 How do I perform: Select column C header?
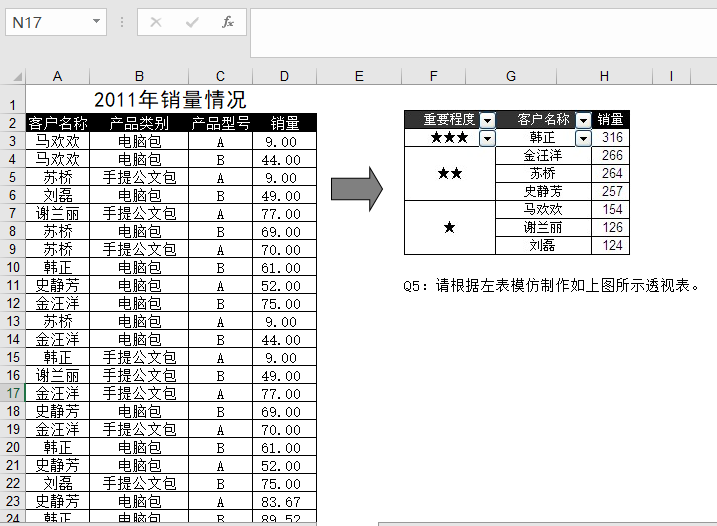pos(220,76)
